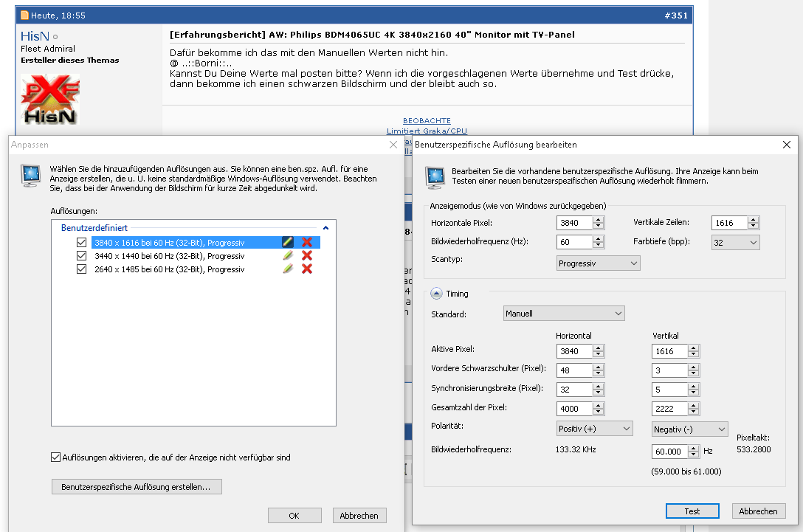803x532 pixels.
Task: Open the BEOBACHTE link
Action: [427, 120]
